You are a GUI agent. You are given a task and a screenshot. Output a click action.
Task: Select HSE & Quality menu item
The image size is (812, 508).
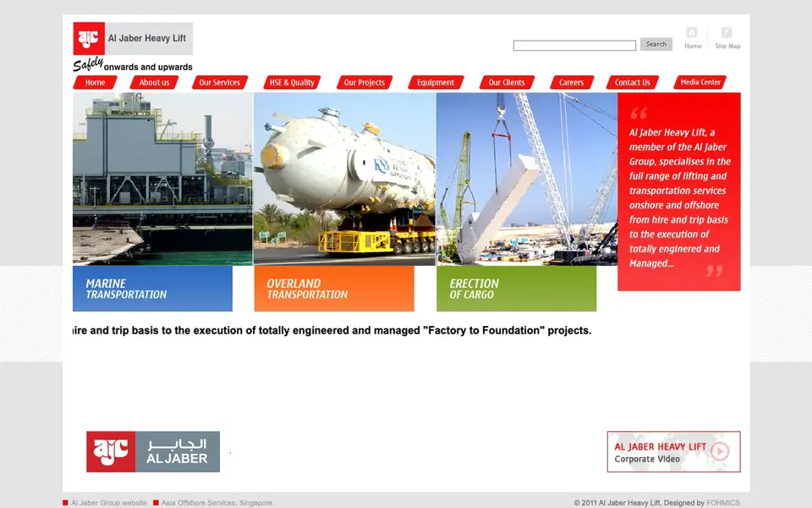[292, 82]
